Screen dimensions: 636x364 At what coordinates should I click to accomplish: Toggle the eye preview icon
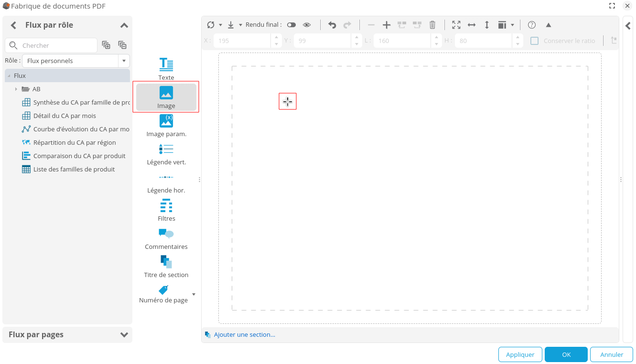(307, 25)
